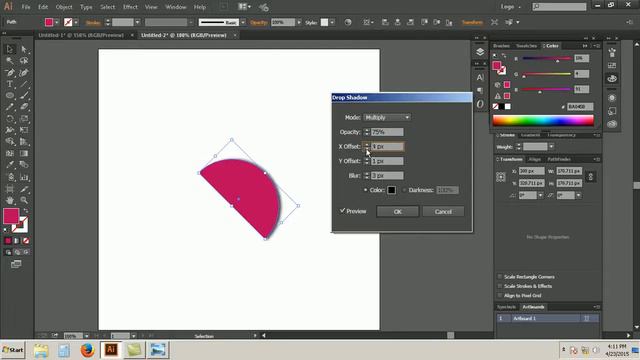Click the Windows Start button

click(x=13, y=350)
